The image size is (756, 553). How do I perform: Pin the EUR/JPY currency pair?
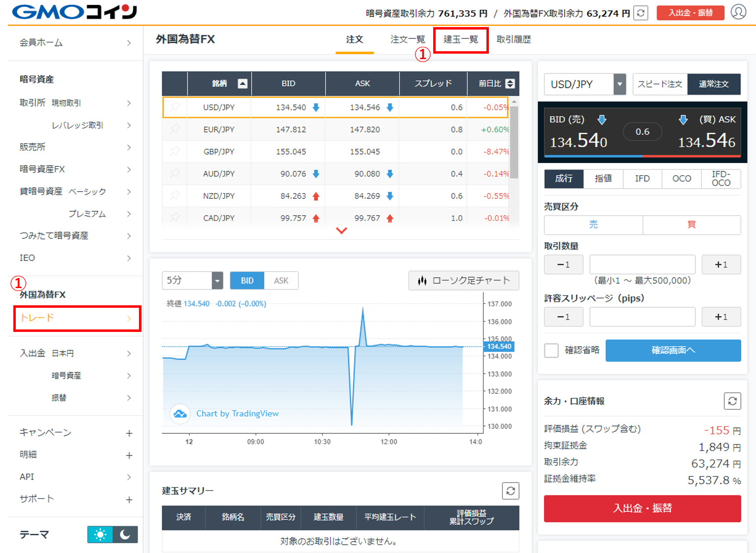pos(175,129)
